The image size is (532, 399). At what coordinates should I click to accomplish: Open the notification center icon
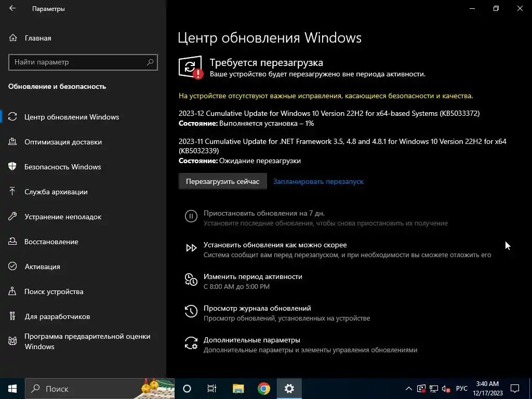(x=515, y=389)
